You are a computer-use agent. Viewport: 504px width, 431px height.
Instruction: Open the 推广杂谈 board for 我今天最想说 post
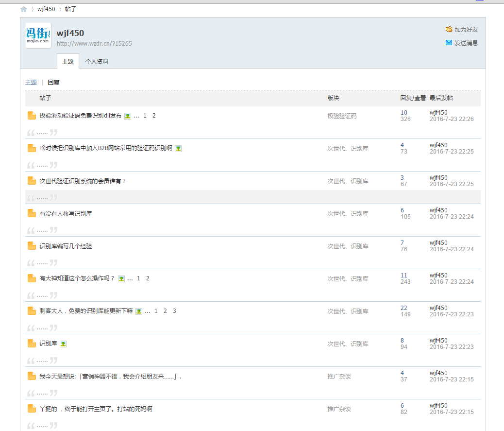pyautogui.click(x=339, y=377)
